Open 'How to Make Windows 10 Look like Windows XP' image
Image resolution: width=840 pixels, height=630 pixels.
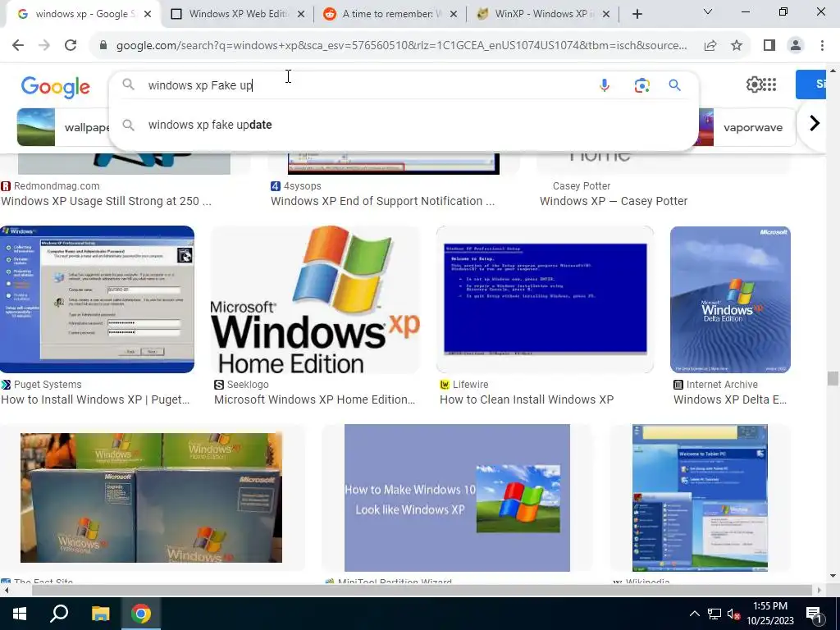457,498
